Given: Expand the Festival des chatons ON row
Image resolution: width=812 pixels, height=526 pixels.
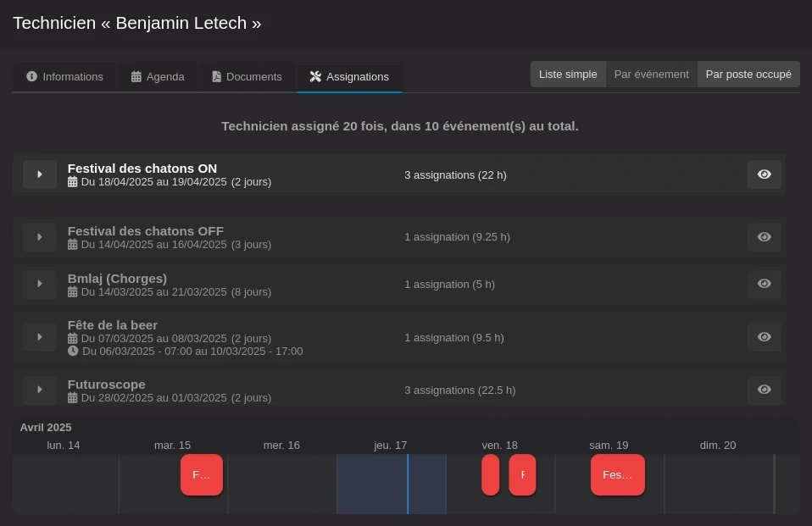Looking at the screenshot, I should [40, 174].
